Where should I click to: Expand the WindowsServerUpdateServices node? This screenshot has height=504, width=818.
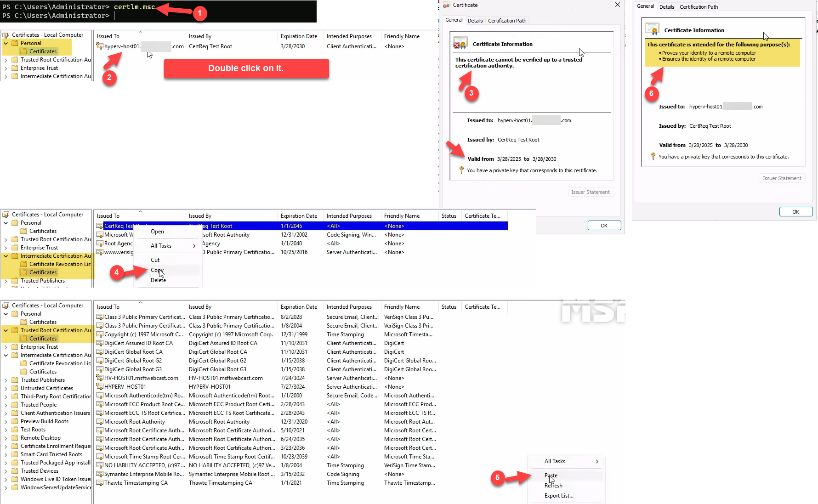pyautogui.click(x=6, y=487)
